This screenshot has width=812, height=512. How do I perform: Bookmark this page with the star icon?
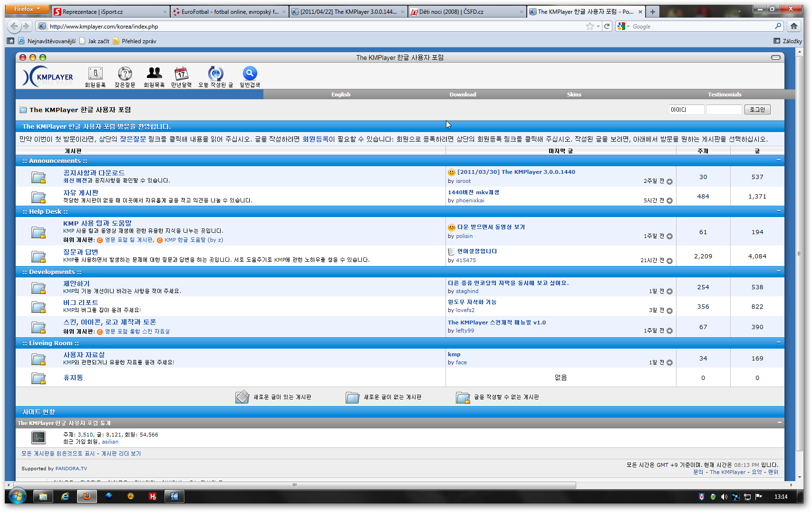(x=590, y=27)
